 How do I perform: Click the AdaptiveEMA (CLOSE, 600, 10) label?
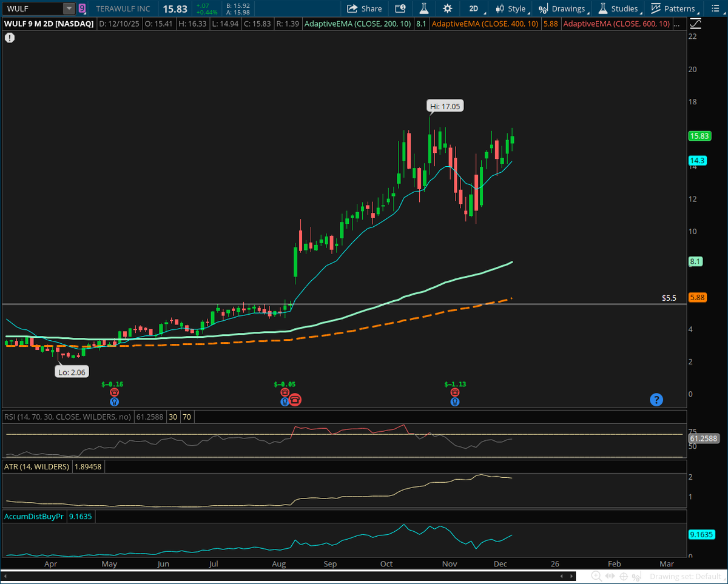click(x=617, y=24)
